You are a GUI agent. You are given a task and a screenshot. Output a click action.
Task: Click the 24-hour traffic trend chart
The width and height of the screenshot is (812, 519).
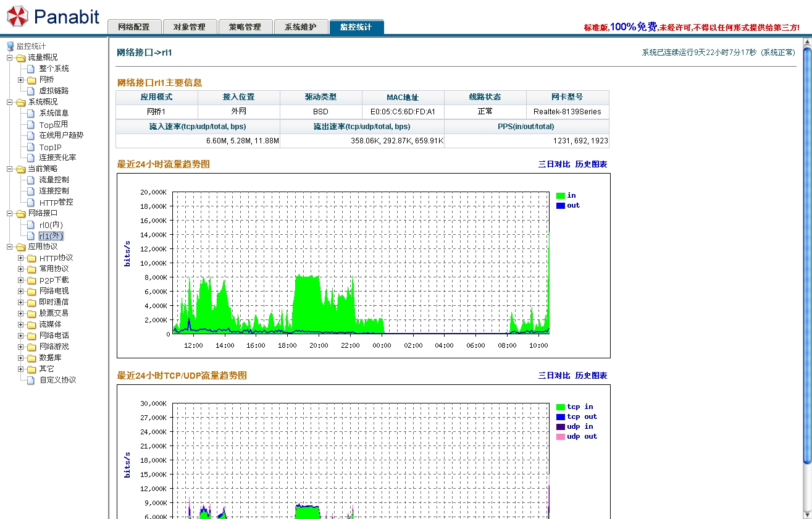[363, 266]
